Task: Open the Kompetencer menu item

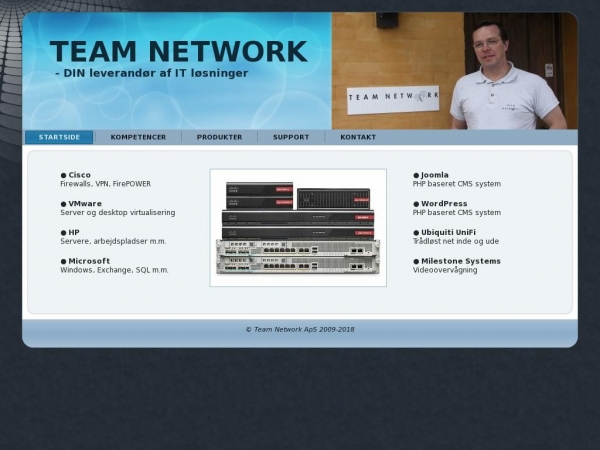Action: (x=138, y=137)
